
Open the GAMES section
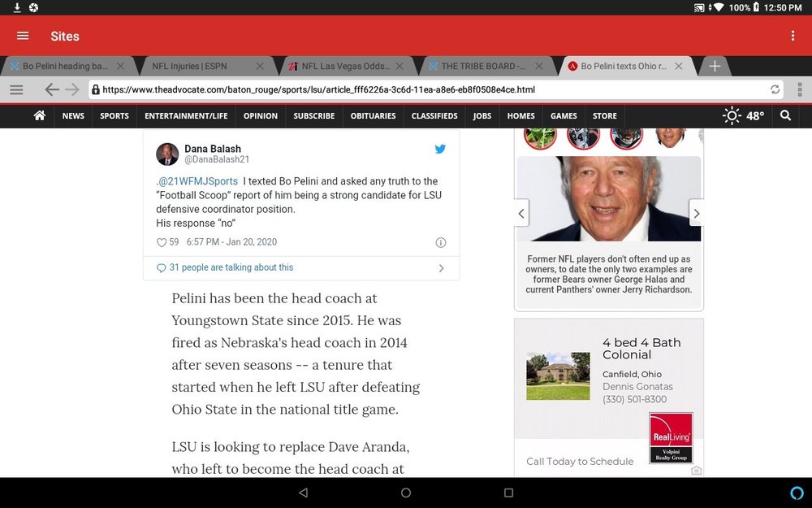tap(564, 116)
